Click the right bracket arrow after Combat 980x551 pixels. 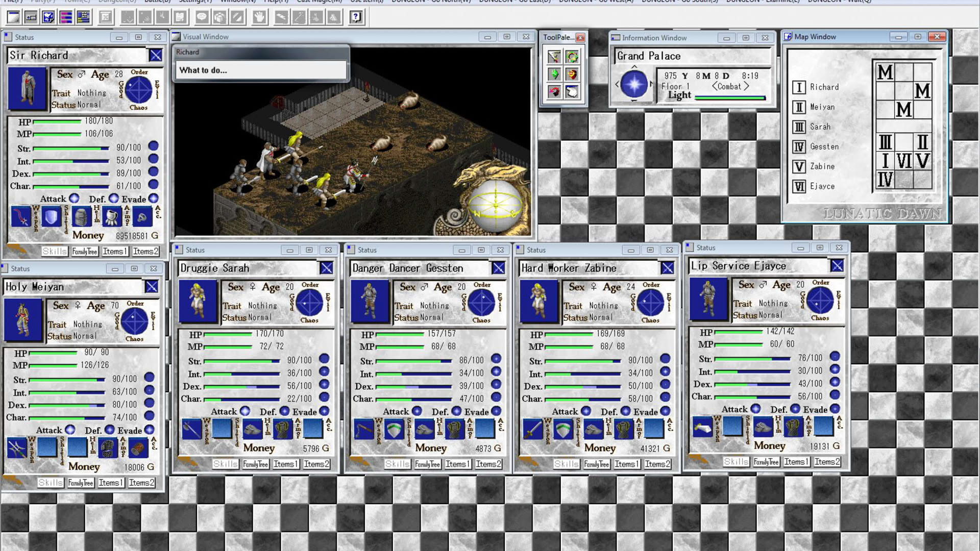coord(746,86)
